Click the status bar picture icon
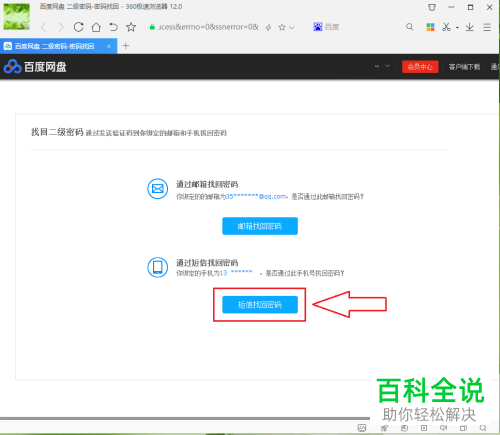The image size is (500, 435). click(x=362, y=428)
